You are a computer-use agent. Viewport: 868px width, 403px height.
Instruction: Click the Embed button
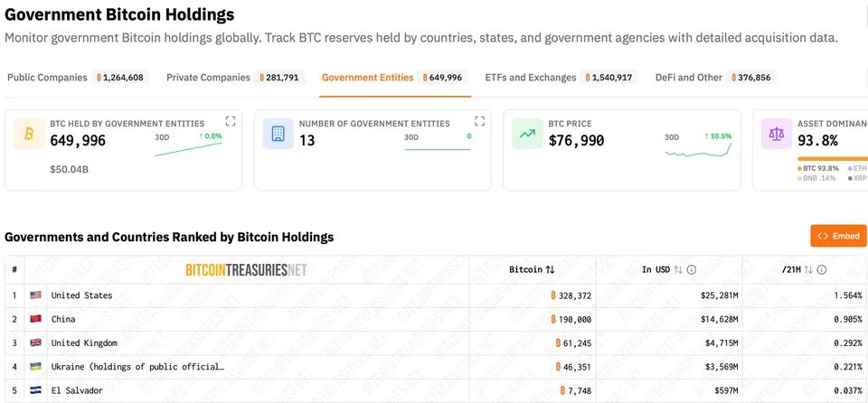[x=838, y=236]
